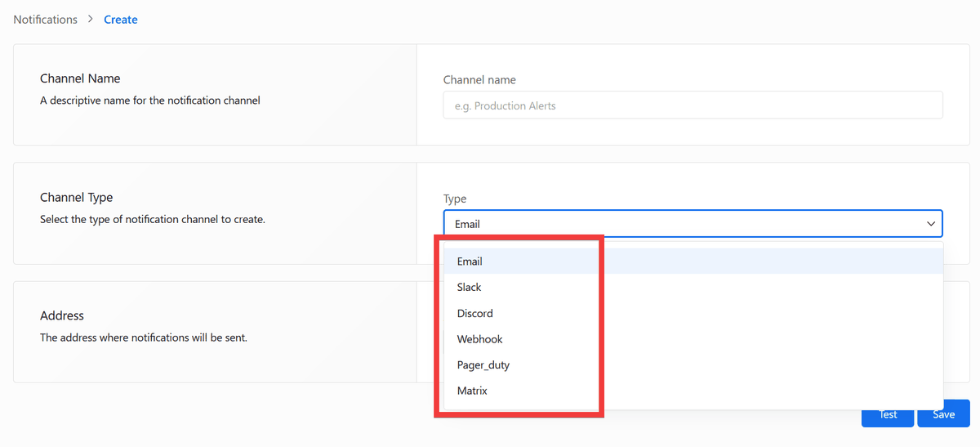The width and height of the screenshot is (980, 447).
Task: Click the Channel Type section heading
Action: click(x=76, y=197)
